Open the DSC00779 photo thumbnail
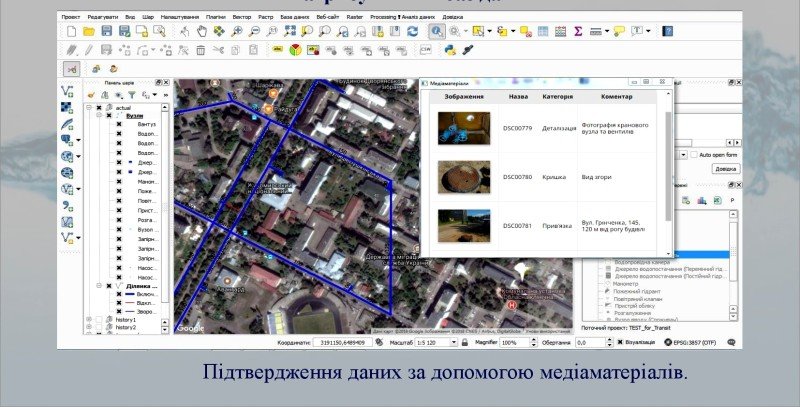 coord(463,127)
